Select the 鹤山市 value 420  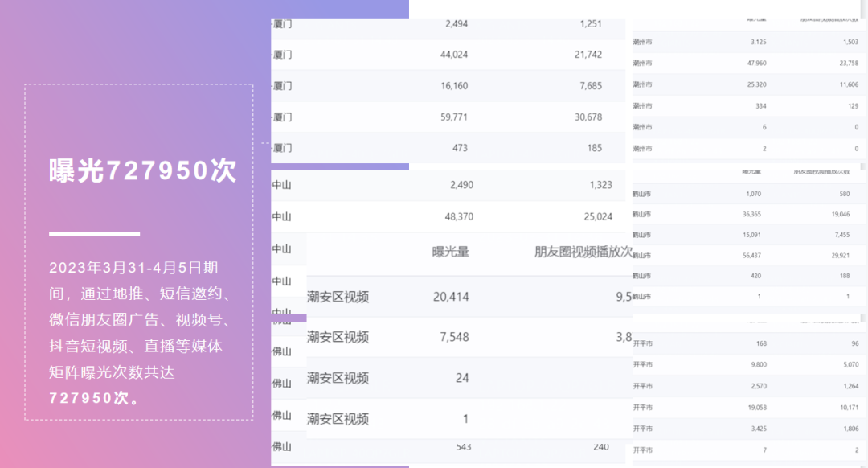pos(755,276)
